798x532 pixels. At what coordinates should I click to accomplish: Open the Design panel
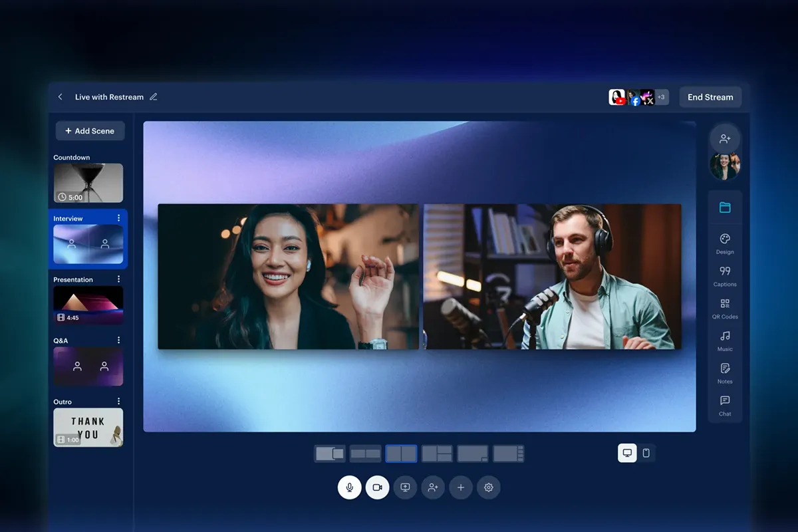tap(725, 243)
